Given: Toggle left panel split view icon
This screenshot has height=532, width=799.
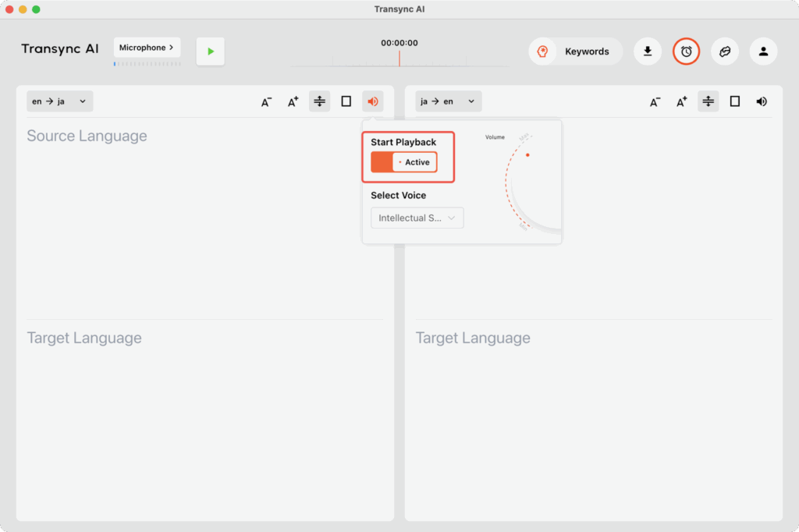Looking at the screenshot, I should click(319, 101).
